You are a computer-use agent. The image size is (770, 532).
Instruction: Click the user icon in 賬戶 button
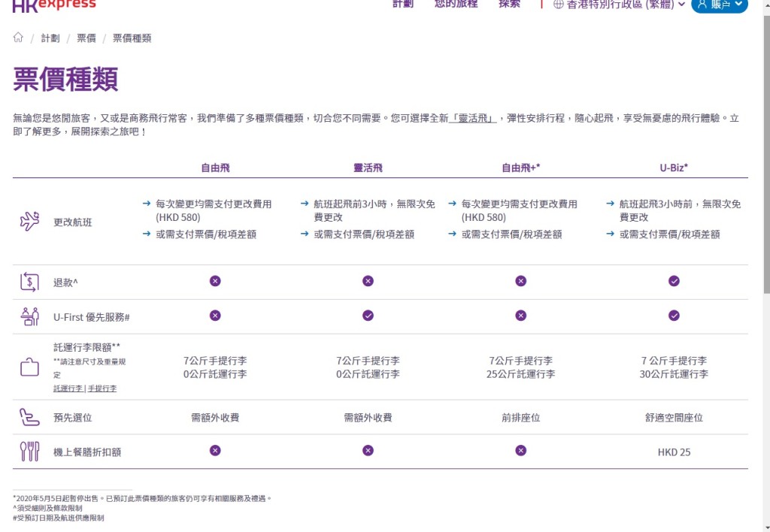[x=702, y=4]
